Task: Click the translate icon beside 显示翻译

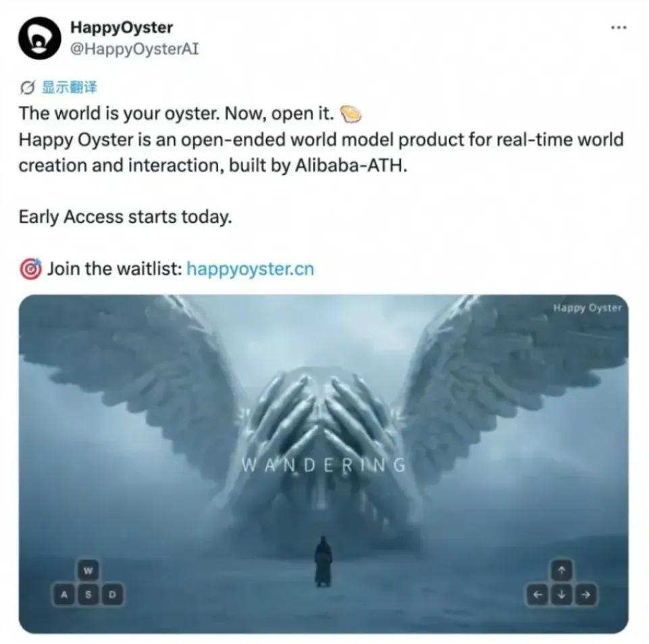Action: 27,88
